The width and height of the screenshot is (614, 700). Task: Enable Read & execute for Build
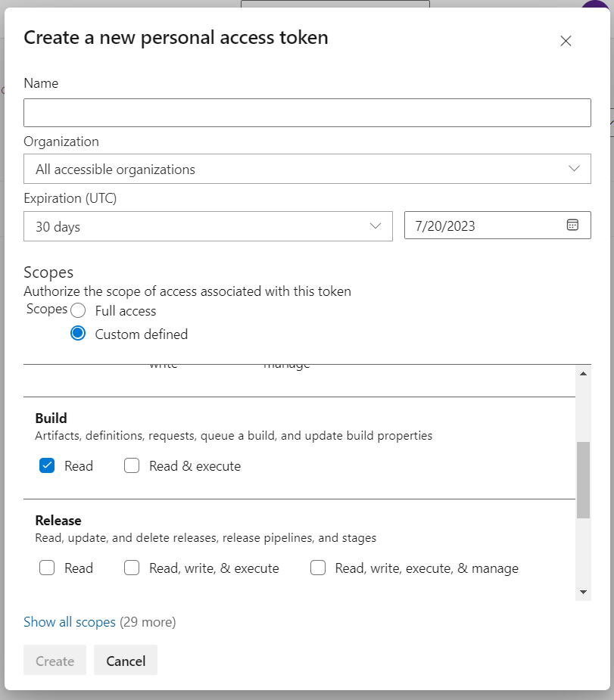(132, 465)
